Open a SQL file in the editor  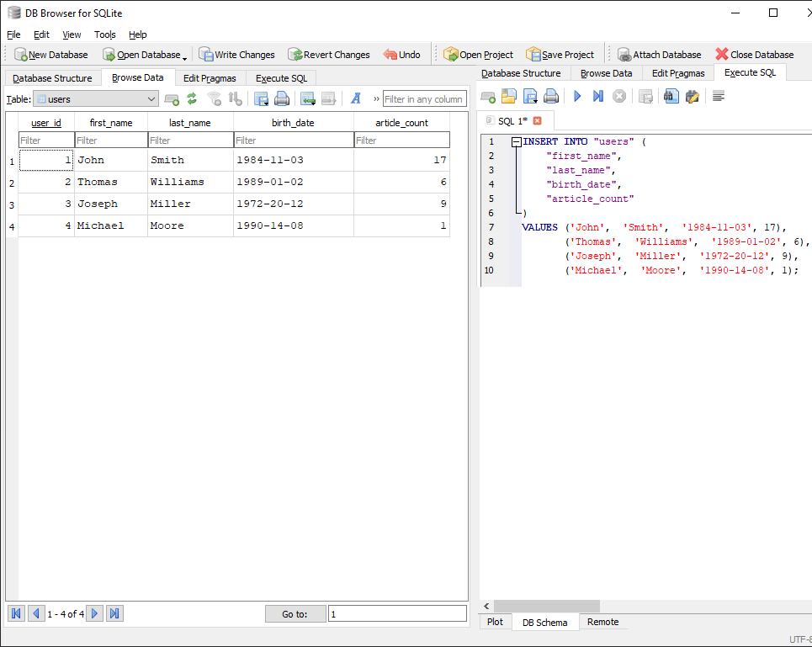[x=509, y=96]
